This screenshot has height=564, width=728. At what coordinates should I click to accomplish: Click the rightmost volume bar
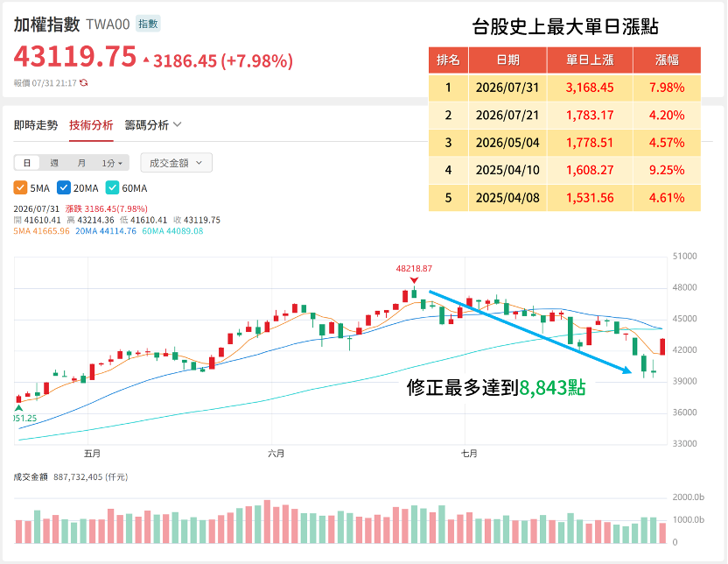pos(662,532)
